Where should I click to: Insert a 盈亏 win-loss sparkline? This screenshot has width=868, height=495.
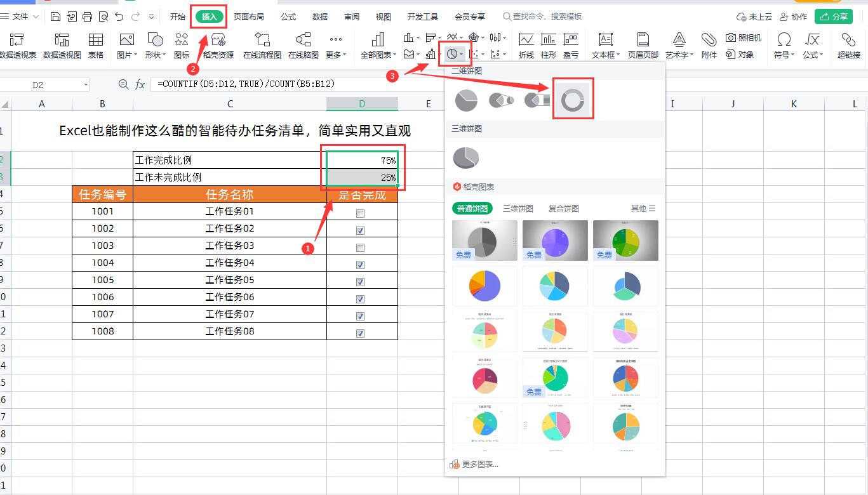coord(570,45)
